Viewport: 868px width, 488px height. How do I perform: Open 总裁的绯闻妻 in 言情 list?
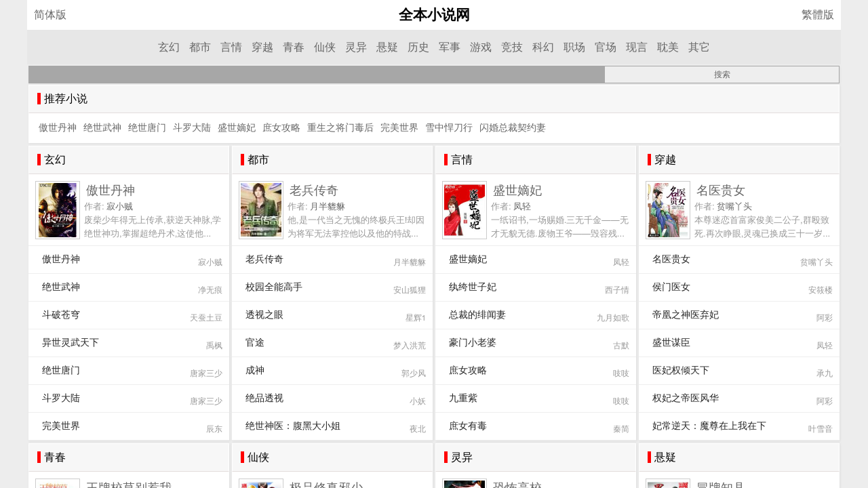[x=477, y=314]
